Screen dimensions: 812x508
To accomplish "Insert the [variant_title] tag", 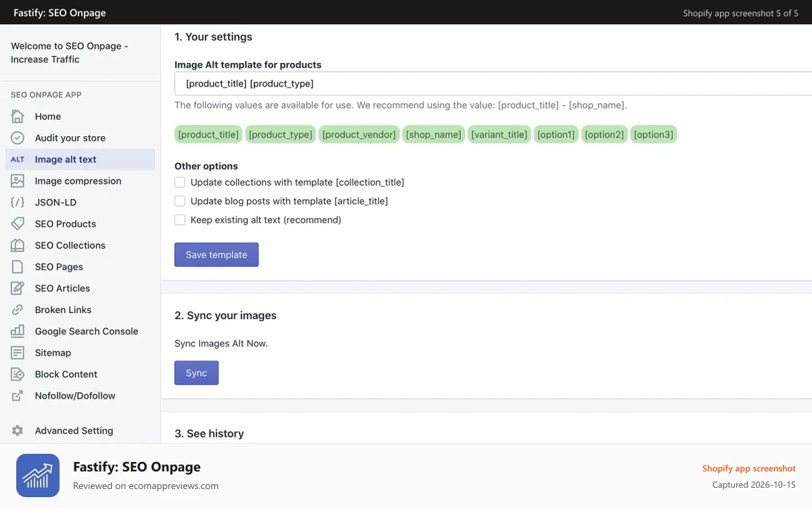I will point(499,135).
